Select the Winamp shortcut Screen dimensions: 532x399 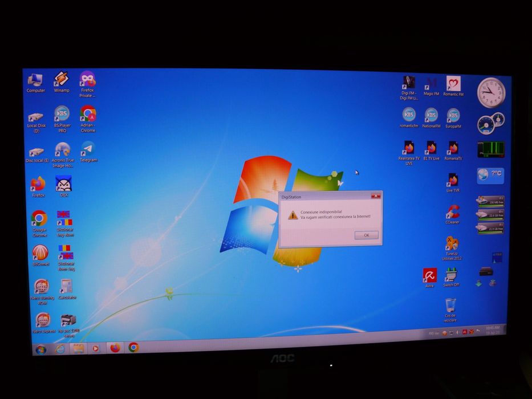(x=62, y=82)
